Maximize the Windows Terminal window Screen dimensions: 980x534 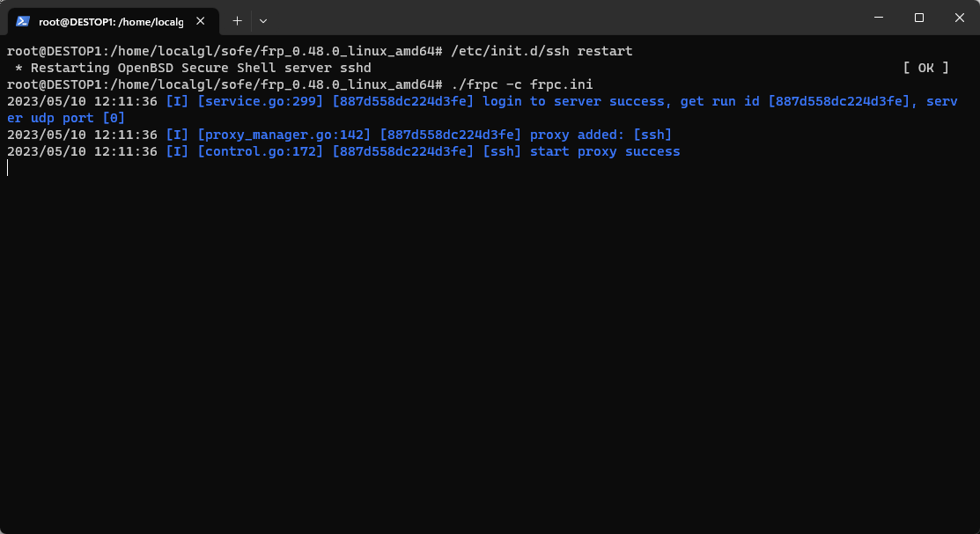918,18
